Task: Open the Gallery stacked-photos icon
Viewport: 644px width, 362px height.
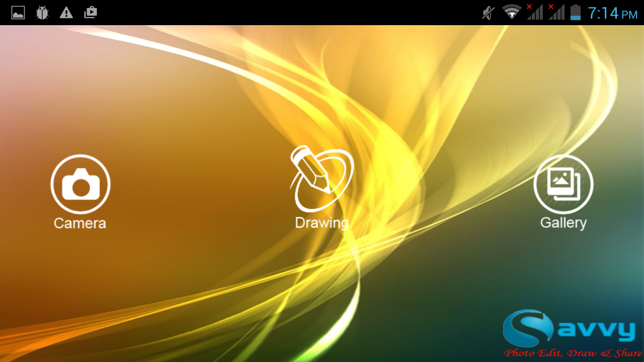Action: [563, 185]
